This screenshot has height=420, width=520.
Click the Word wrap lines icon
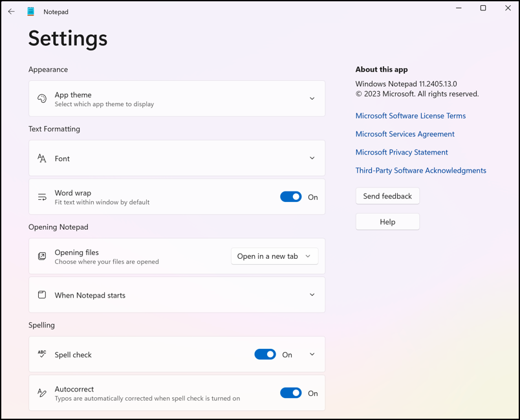[x=42, y=197]
